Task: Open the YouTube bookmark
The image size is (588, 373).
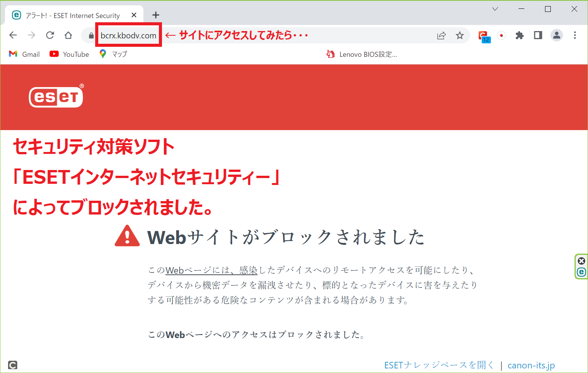Action: [x=69, y=54]
